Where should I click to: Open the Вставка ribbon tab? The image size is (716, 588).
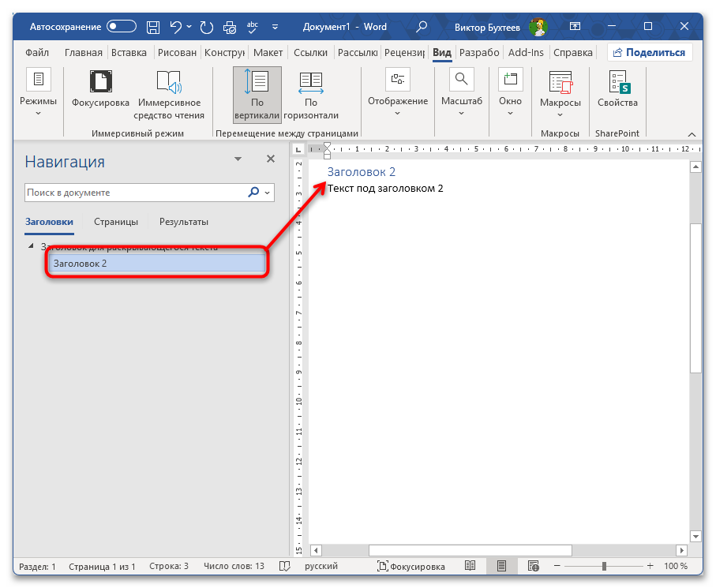click(x=129, y=53)
